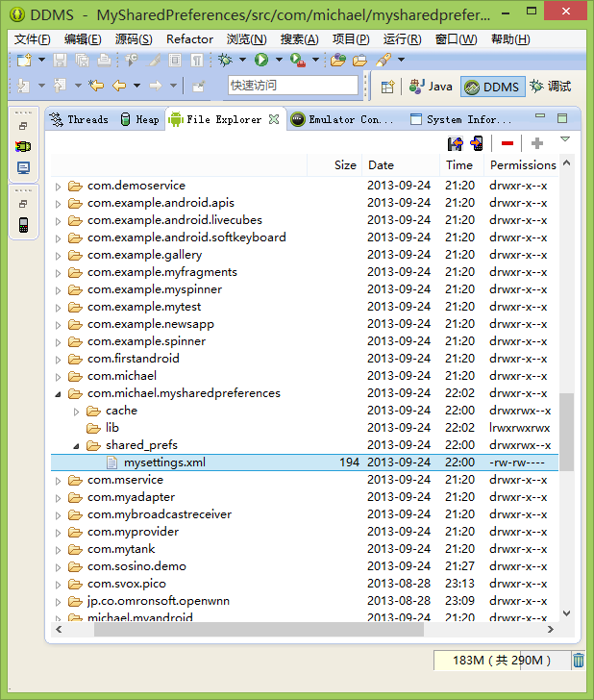Screen dimensions: 594x700
Task: Open the Back history dropdown arrow
Action: click(137, 86)
